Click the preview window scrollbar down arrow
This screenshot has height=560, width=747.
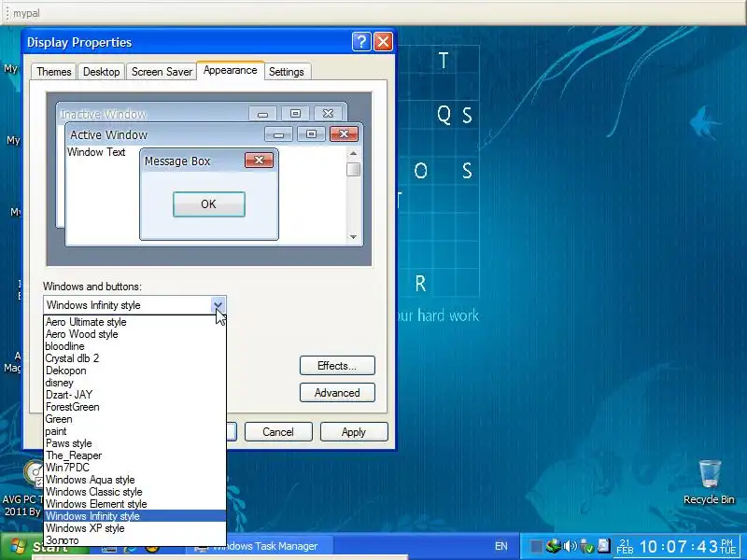tap(353, 237)
